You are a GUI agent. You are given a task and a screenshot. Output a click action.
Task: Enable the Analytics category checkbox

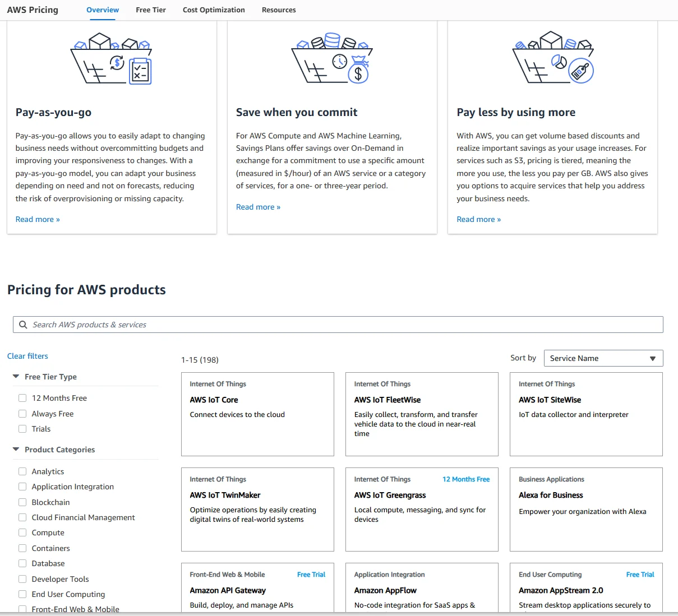tap(22, 471)
